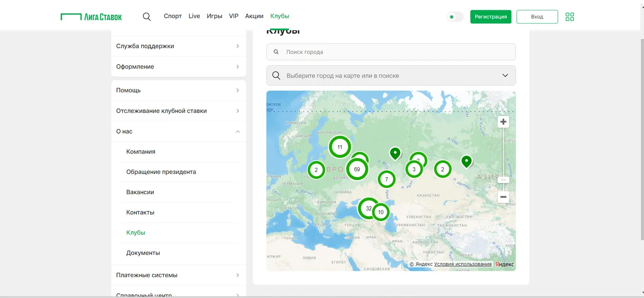This screenshot has height=298, width=644.
Task: Open the 'Акции' header tab
Action: click(x=254, y=16)
